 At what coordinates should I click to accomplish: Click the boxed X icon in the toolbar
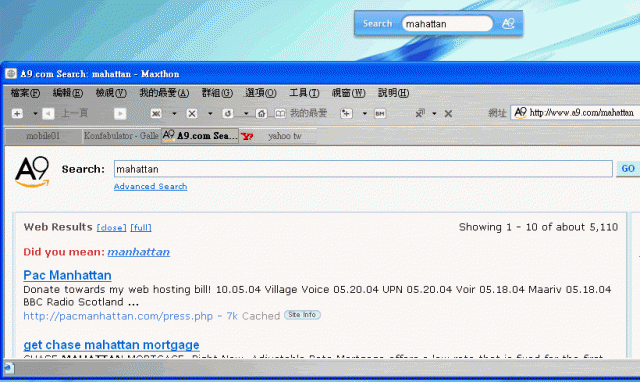pos(192,113)
